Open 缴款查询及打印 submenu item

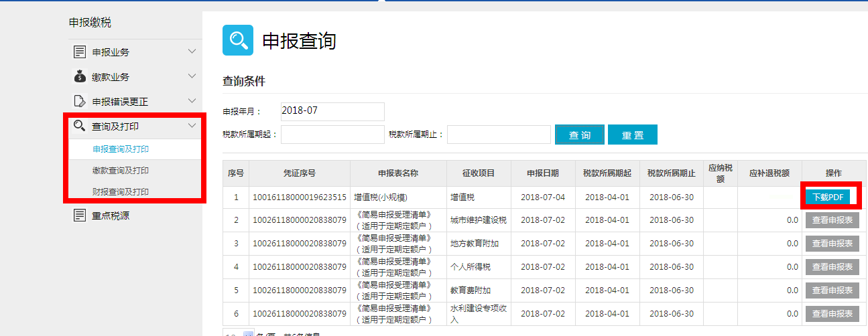click(121, 171)
